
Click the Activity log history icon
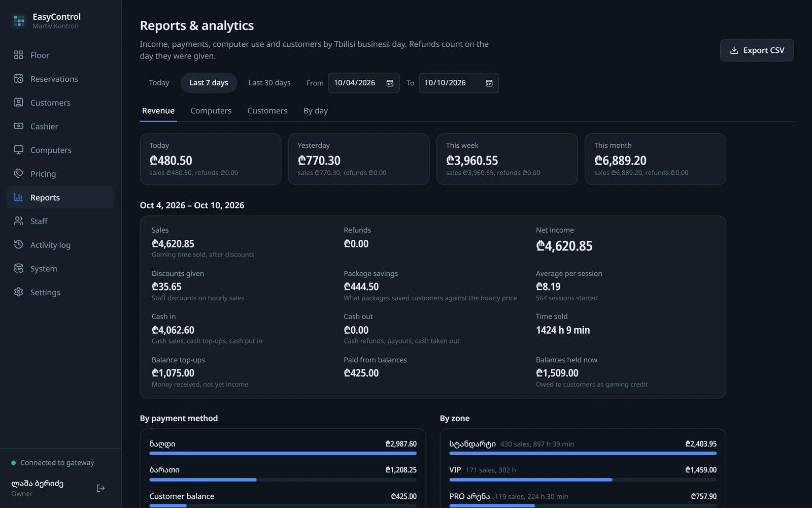19,244
